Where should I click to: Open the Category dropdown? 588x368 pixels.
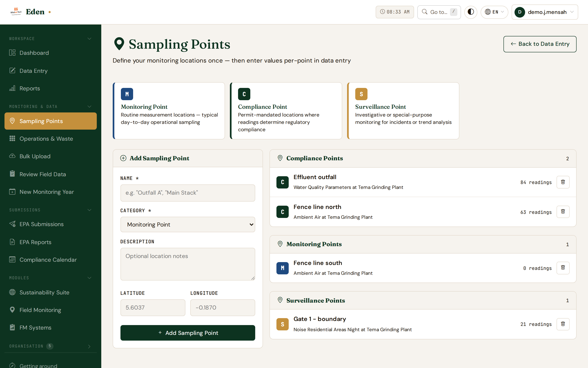188,224
